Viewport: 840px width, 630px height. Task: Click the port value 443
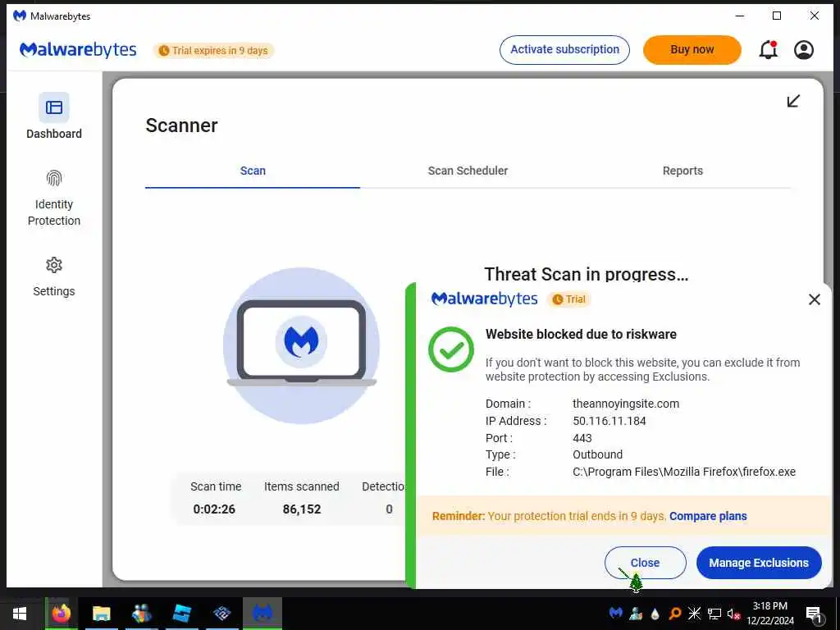click(582, 438)
